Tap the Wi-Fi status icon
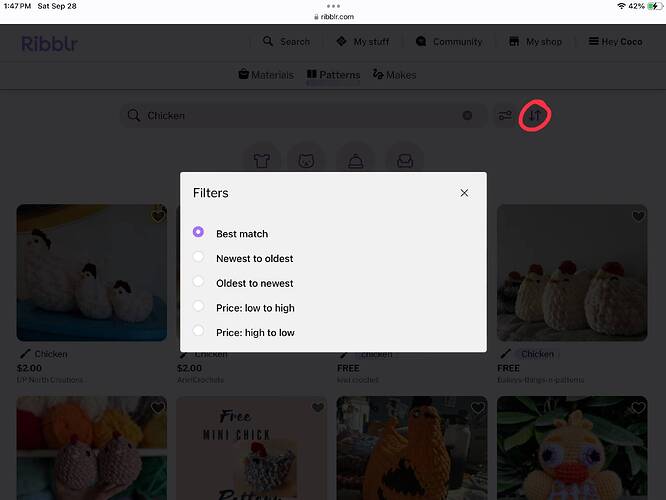The width and height of the screenshot is (666, 500). pos(621,6)
